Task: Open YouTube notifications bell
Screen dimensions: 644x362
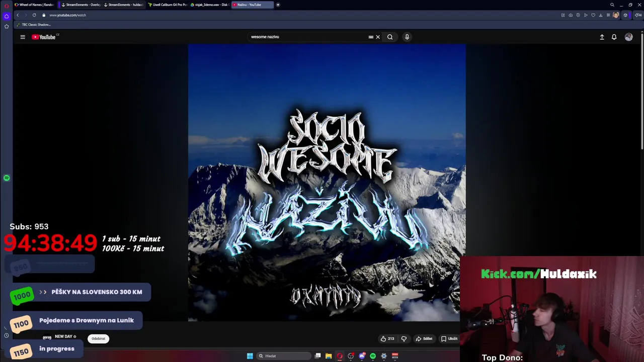Action: click(614, 37)
